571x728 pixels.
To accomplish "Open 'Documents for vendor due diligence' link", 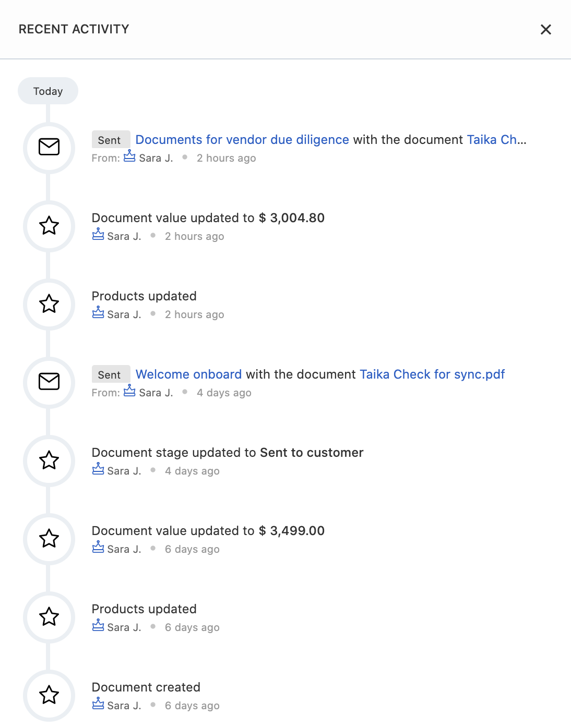I will pos(242,140).
